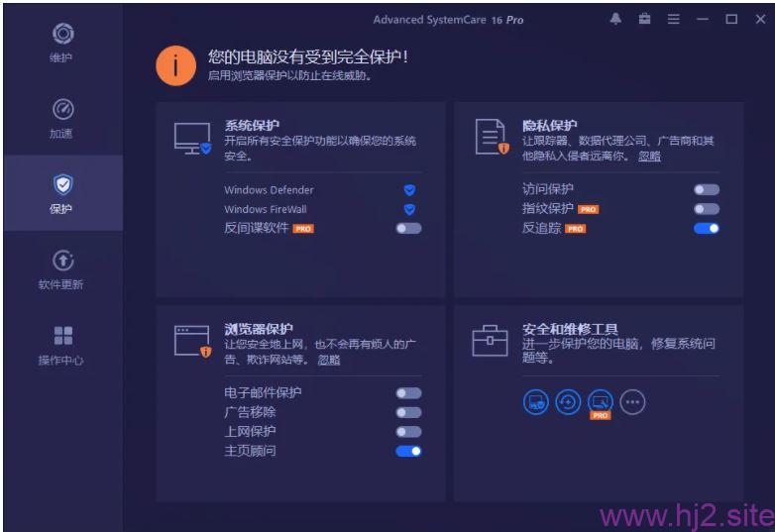Click the 浏览器保护 heading
Image resolution: width=775 pixels, height=532 pixels.
click(259, 329)
